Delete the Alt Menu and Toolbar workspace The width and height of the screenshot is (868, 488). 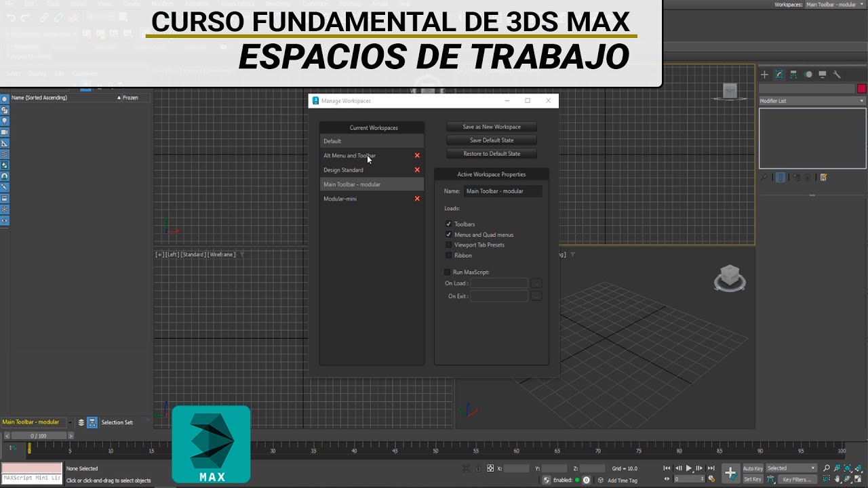click(417, 155)
